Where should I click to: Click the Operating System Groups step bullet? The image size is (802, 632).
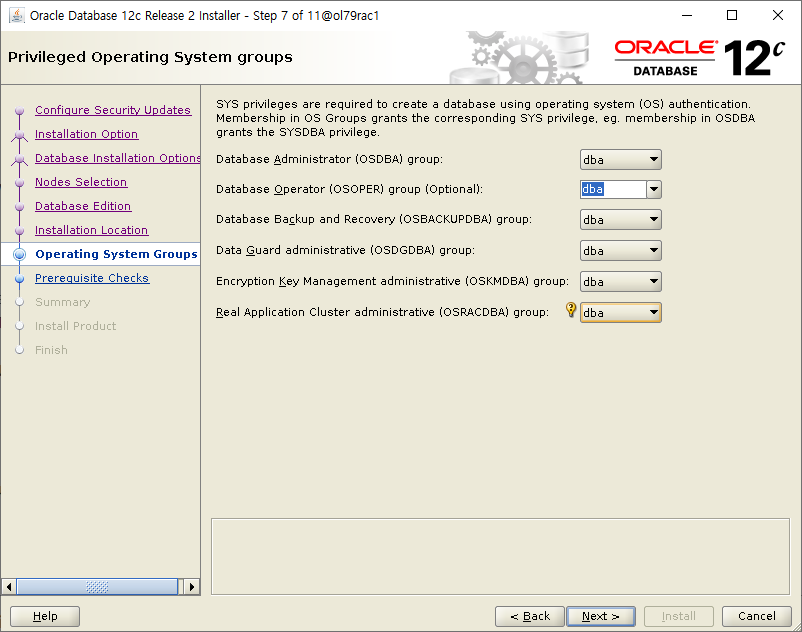[19, 254]
